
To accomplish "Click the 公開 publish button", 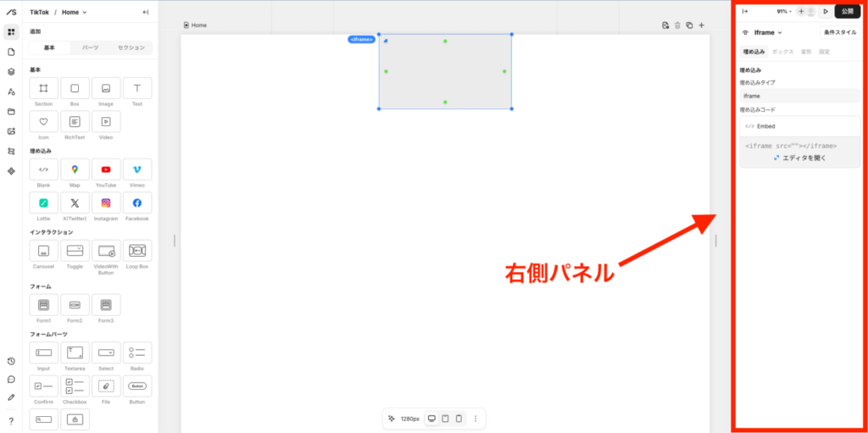I will (x=847, y=12).
